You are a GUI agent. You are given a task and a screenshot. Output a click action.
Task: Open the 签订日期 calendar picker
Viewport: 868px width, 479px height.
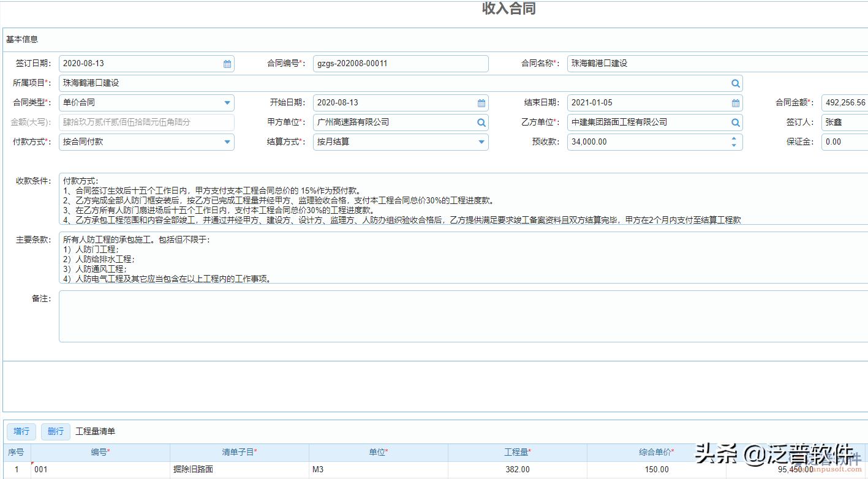[226, 63]
